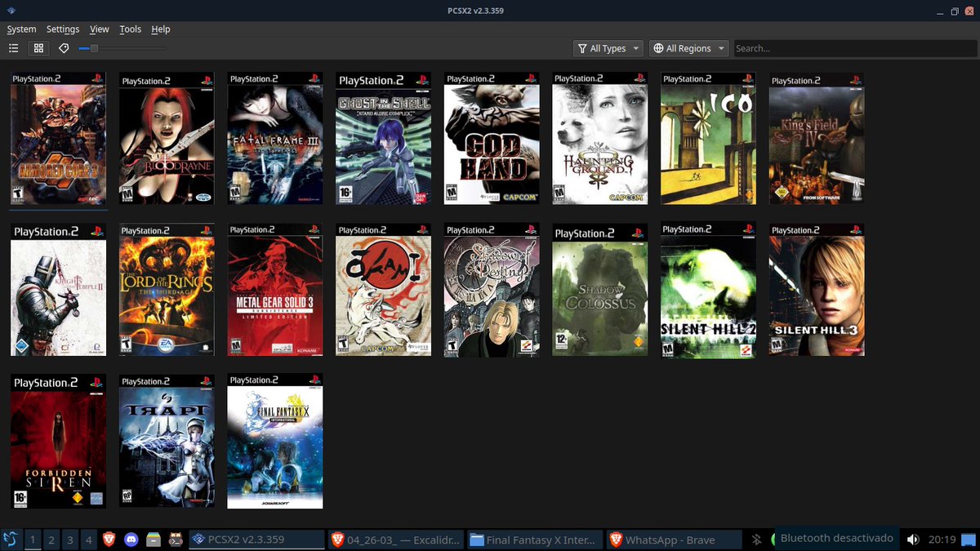Select the Shadow of Destiny cover
The height and width of the screenshot is (551, 980).
(x=492, y=289)
